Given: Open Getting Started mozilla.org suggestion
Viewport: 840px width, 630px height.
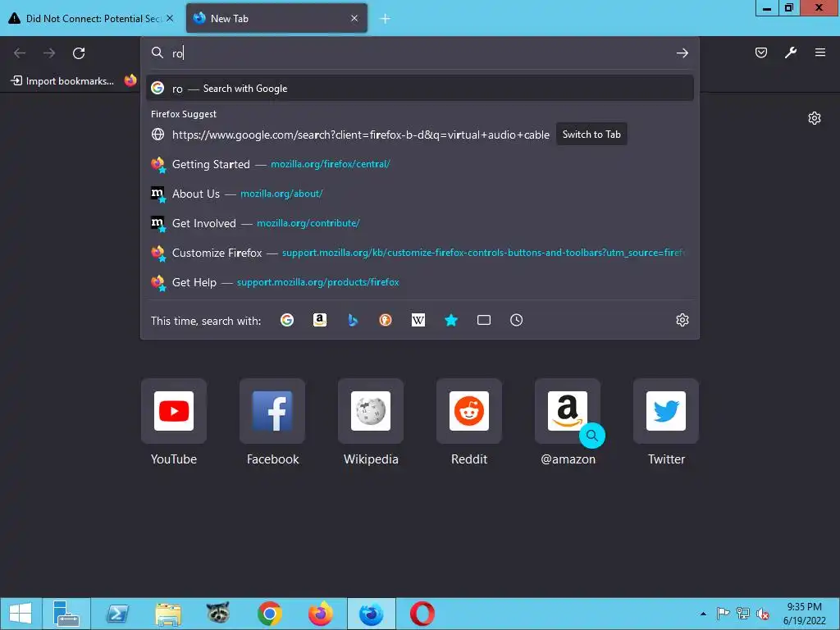Looking at the screenshot, I should click(419, 164).
